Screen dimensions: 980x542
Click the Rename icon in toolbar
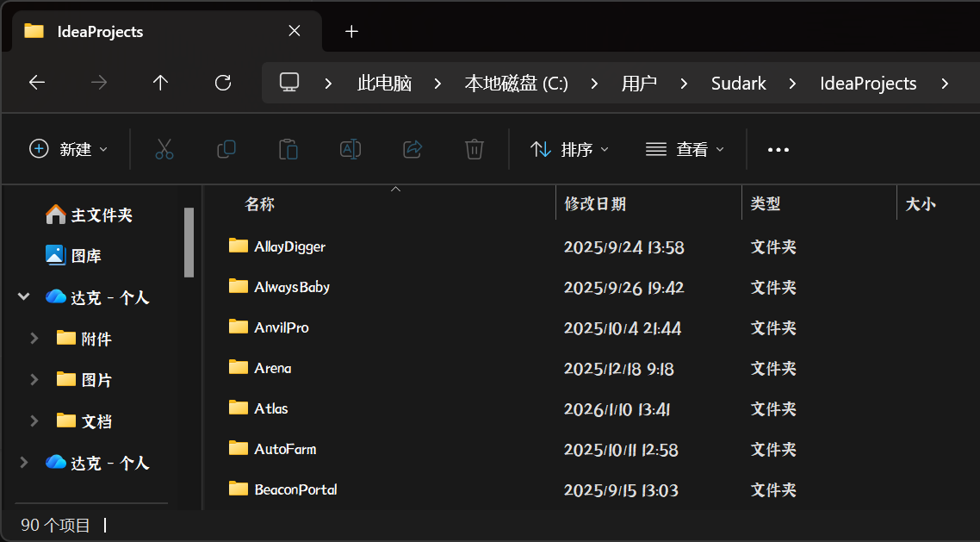coord(350,149)
